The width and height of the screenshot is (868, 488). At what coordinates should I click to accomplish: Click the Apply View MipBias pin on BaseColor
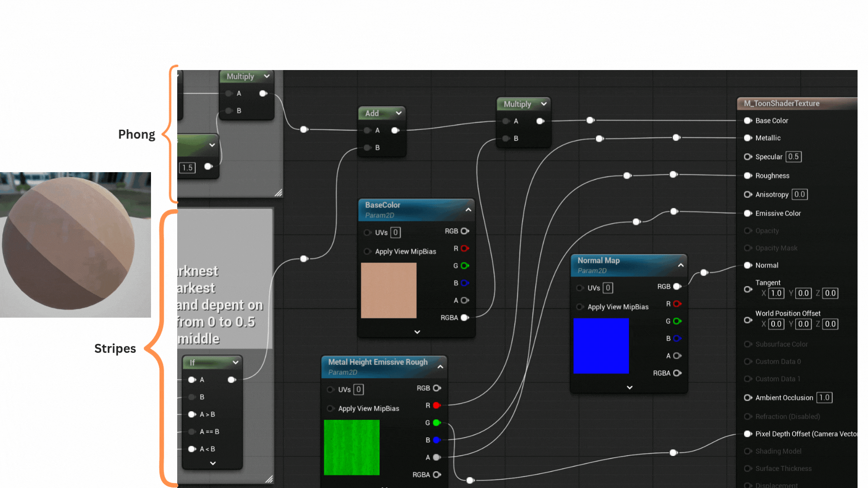[x=367, y=252]
